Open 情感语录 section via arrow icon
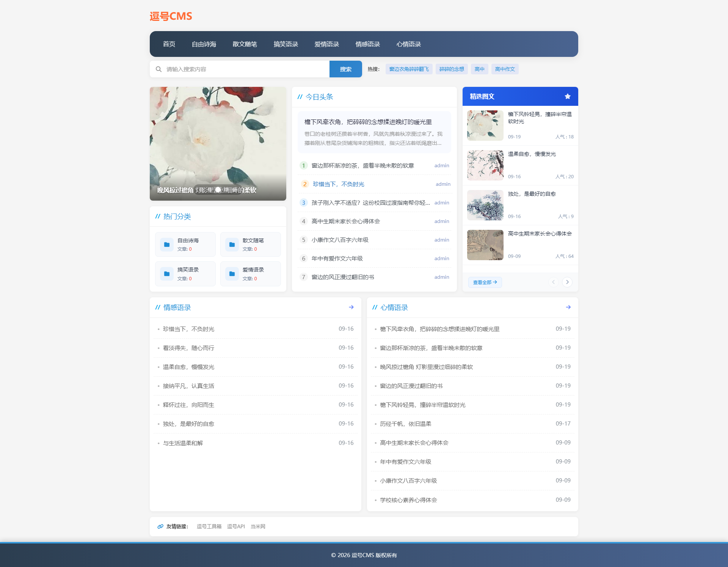728x567 pixels. pyautogui.click(x=351, y=307)
